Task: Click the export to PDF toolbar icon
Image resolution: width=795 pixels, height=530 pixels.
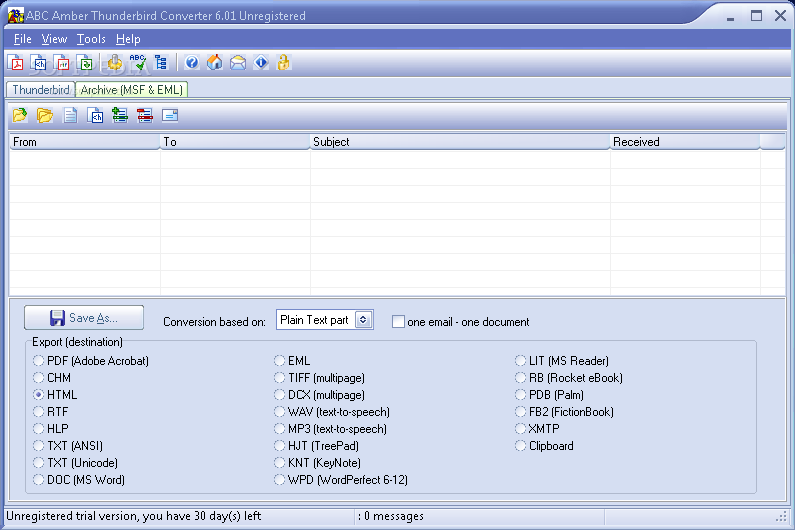Action: [16, 63]
